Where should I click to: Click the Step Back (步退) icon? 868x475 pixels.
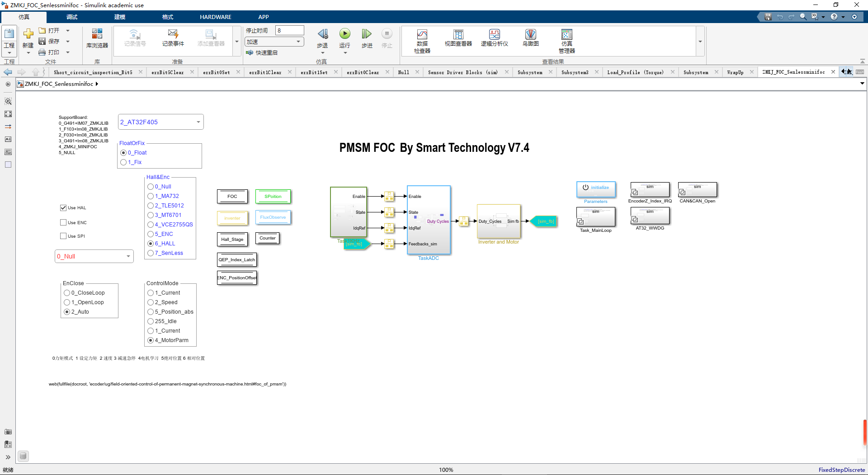(x=322, y=34)
